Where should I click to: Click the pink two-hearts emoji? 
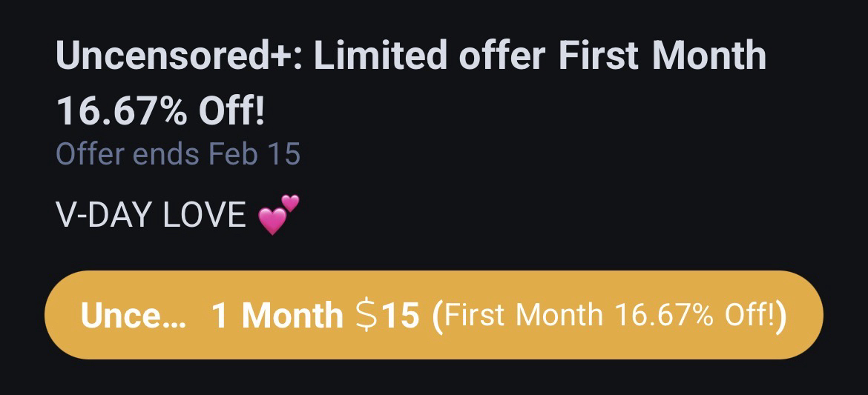coord(279,215)
